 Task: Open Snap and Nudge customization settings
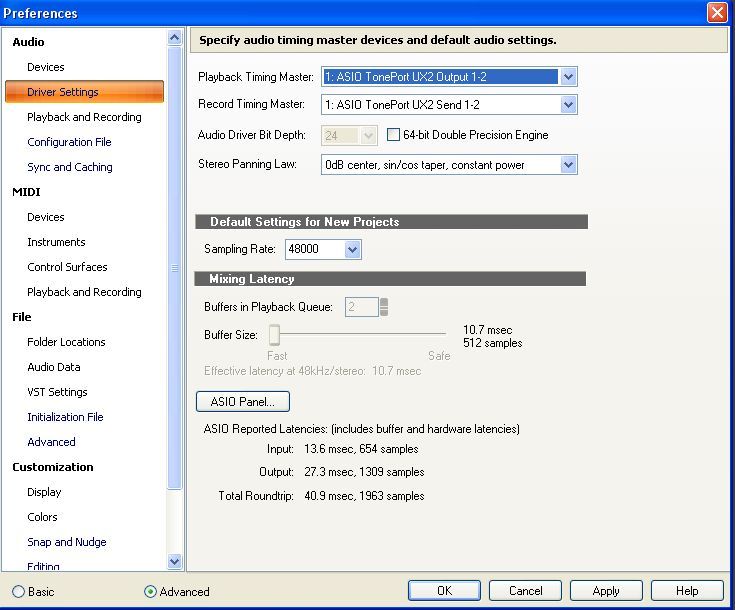click(x=66, y=542)
